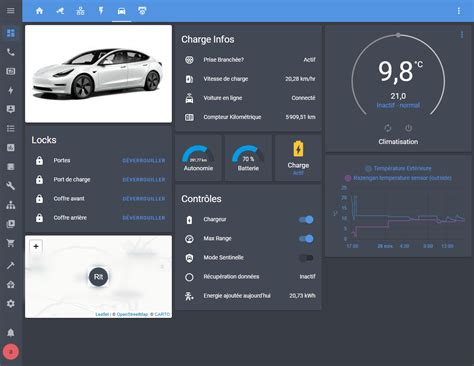The height and width of the screenshot is (366, 474).
Task: Open the dashboard overview icon in sidebar
Action: 11,33
